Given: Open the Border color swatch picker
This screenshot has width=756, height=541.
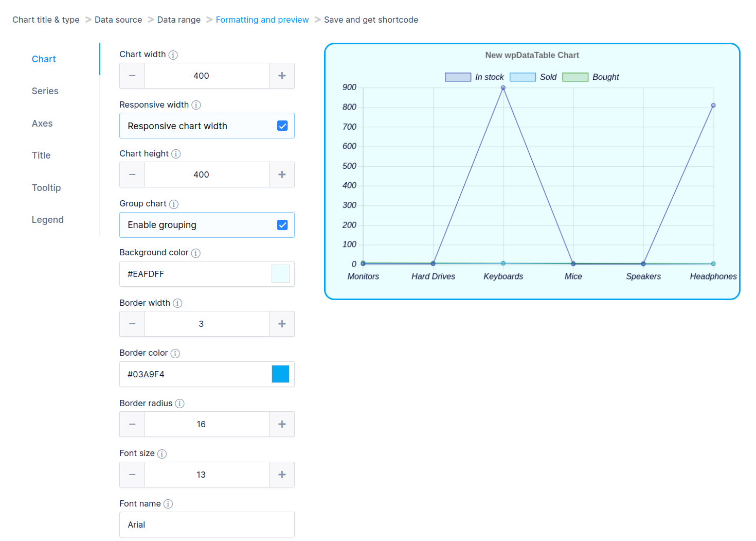Looking at the screenshot, I should [280, 374].
